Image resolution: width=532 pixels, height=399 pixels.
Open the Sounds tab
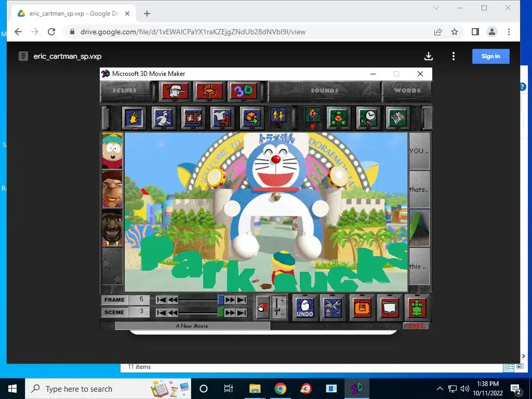(324, 90)
